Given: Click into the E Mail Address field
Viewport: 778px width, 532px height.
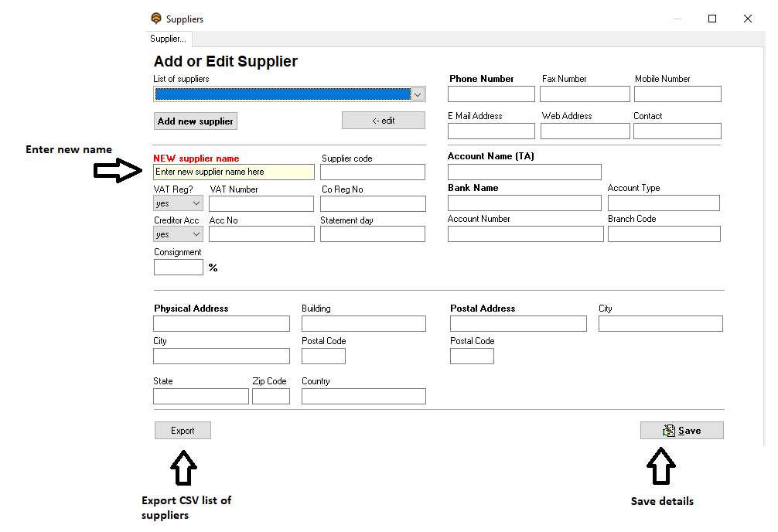Looking at the screenshot, I should point(491,131).
